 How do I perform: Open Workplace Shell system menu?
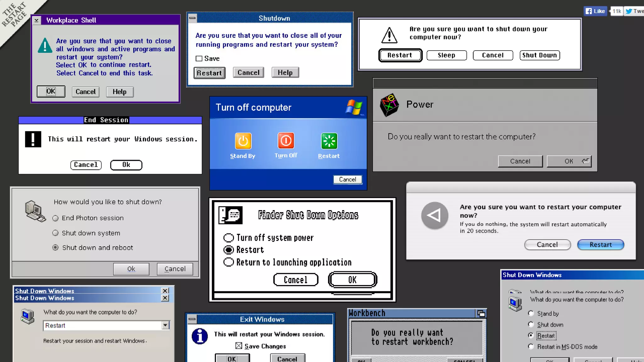point(37,20)
